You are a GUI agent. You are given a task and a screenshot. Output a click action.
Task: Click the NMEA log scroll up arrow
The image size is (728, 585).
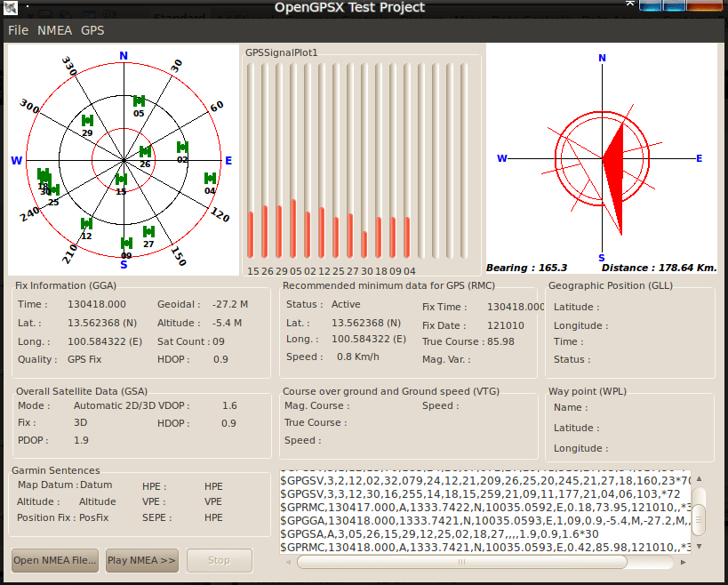(x=700, y=478)
